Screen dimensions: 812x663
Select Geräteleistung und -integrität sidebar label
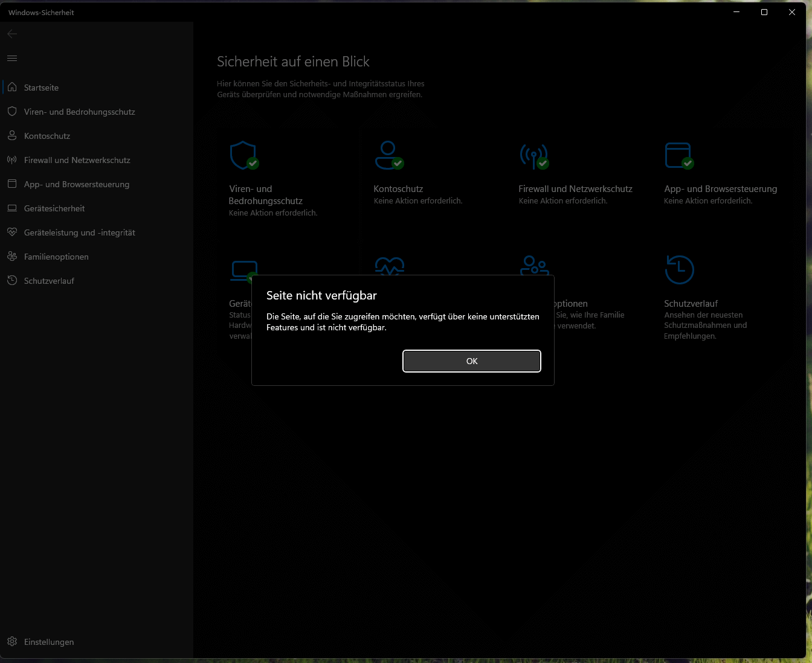(80, 232)
